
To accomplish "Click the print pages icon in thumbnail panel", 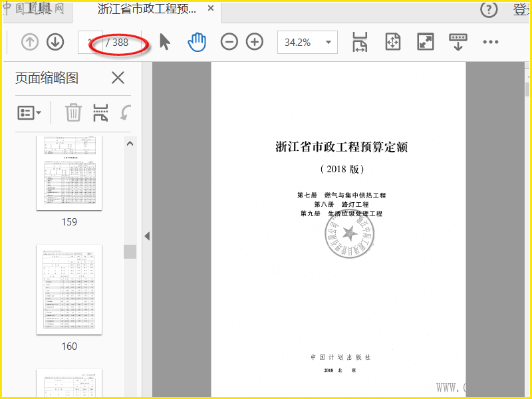I will pyautogui.click(x=100, y=112).
